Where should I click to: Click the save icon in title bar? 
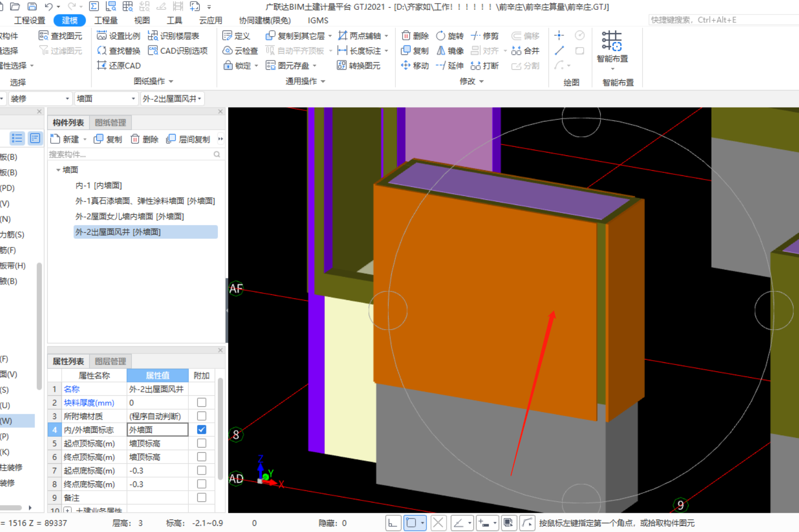[x=32, y=7]
